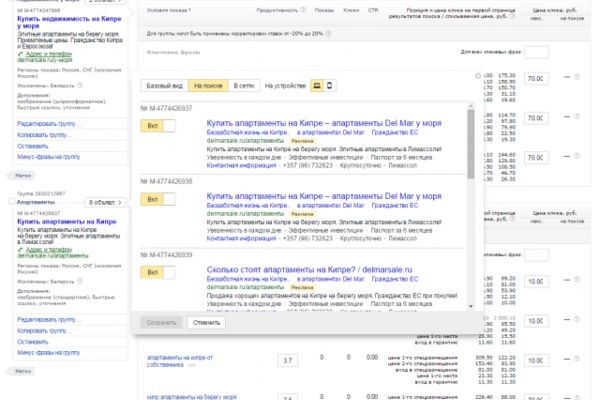Select desktop device preview icon
This screenshot has height=400, width=600.
(x=317, y=86)
